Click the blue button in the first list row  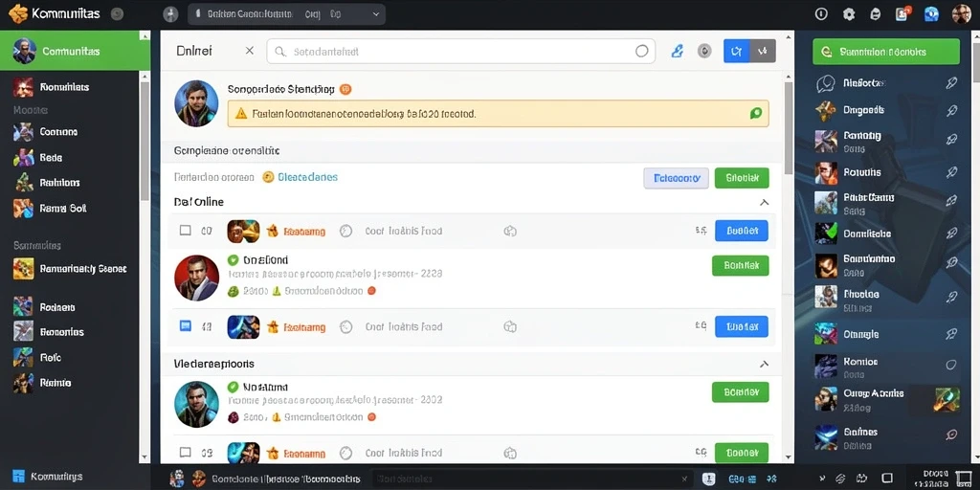(x=742, y=231)
